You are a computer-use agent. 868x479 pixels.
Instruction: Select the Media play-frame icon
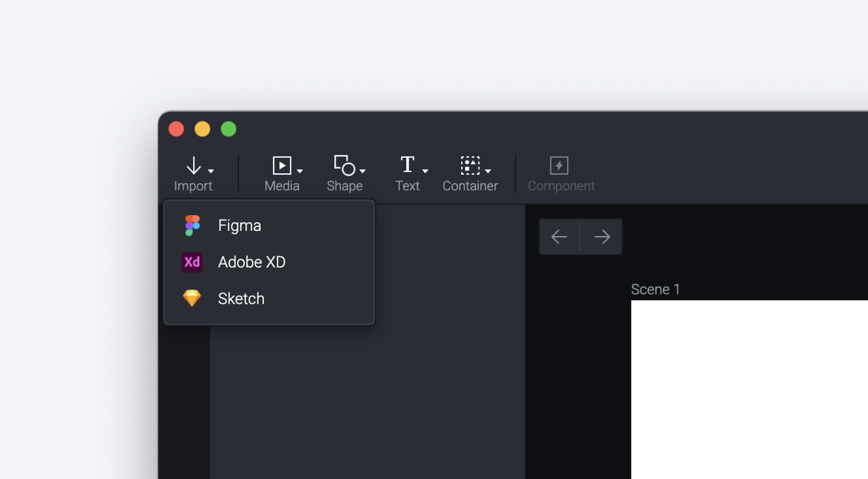pos(282,165)
